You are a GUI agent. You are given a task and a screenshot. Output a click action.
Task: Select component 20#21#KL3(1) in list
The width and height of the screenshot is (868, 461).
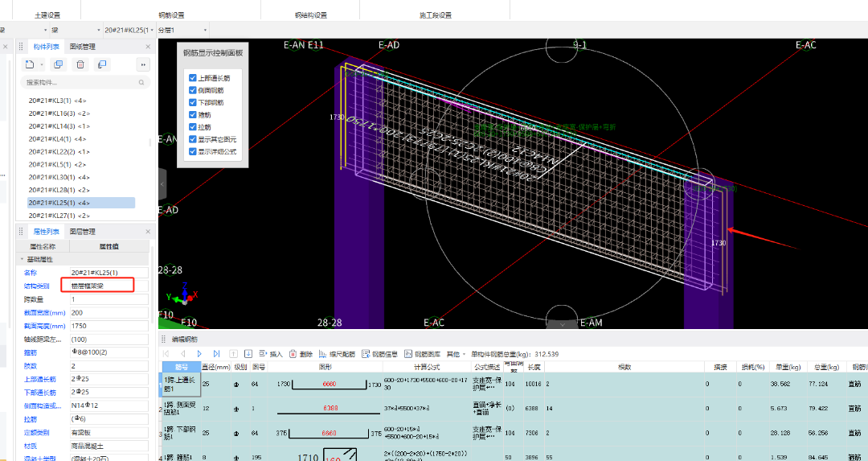pos(57,101)
